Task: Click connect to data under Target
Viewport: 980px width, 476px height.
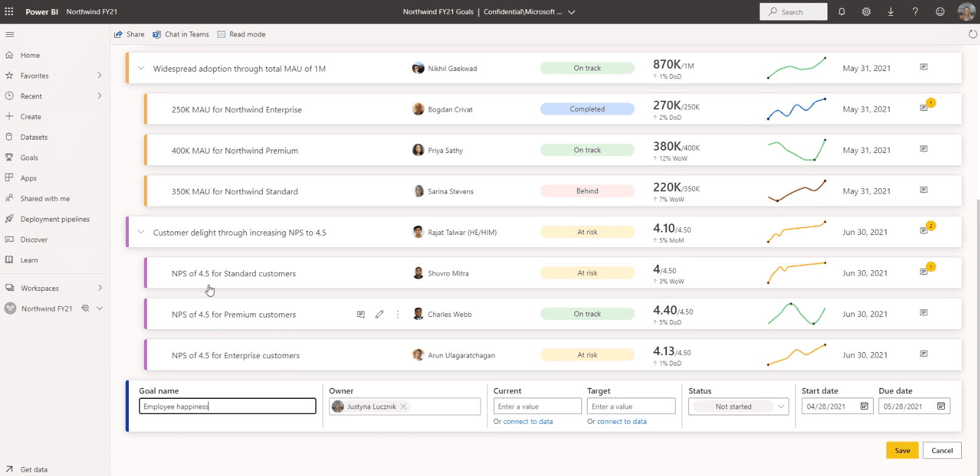Action: [x=622, y=421]
